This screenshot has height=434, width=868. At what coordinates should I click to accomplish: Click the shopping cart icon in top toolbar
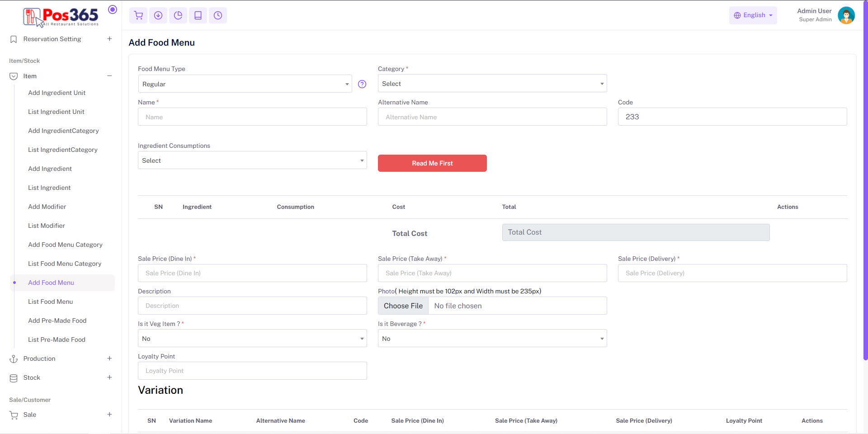tap(138, 15)
